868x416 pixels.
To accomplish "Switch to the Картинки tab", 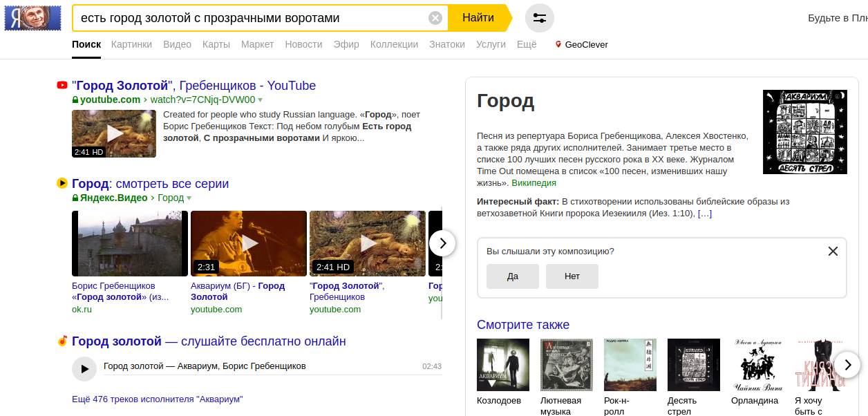I will click(131, 44).
